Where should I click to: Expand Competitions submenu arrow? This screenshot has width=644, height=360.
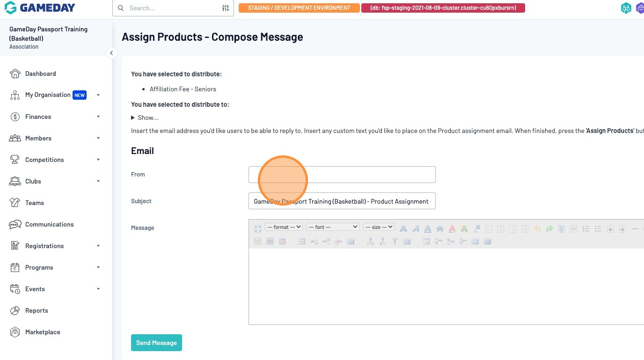pos(98,160)
